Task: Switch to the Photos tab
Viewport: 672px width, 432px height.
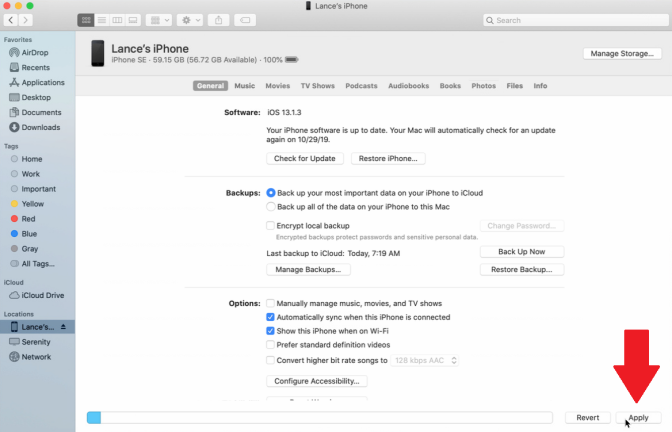Action: tap(483, 86)
